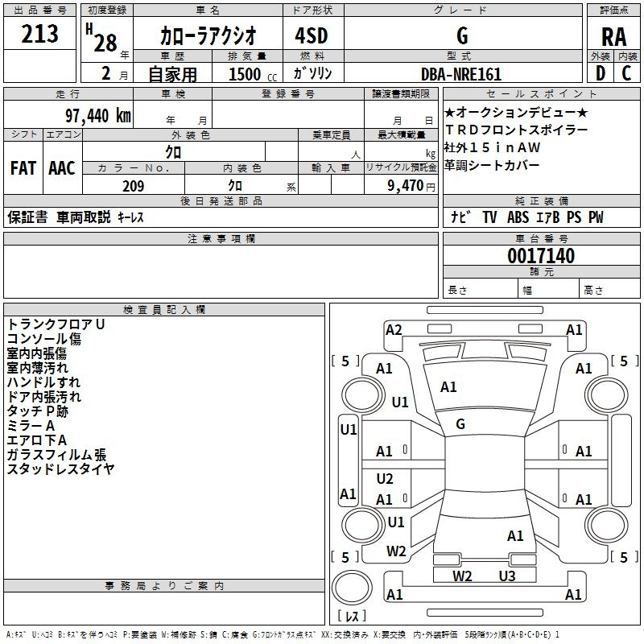
Task: Click the car name カローラアクシオ
Action: coord(207,36)
